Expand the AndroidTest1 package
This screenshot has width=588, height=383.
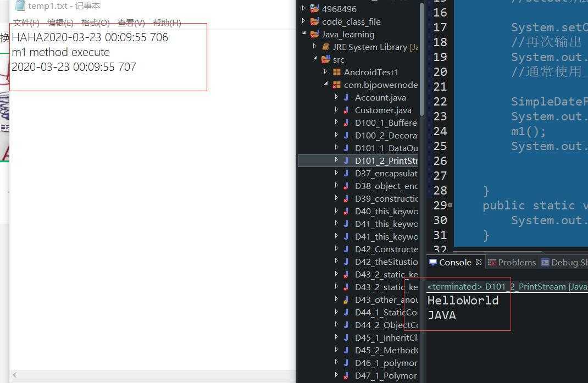point(325,71)
